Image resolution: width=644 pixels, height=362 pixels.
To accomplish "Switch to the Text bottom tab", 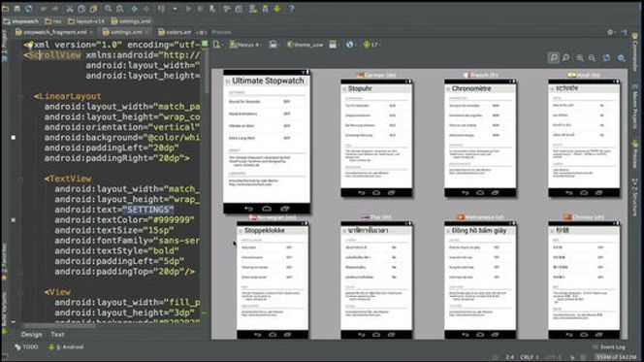I will coord(57,335).
